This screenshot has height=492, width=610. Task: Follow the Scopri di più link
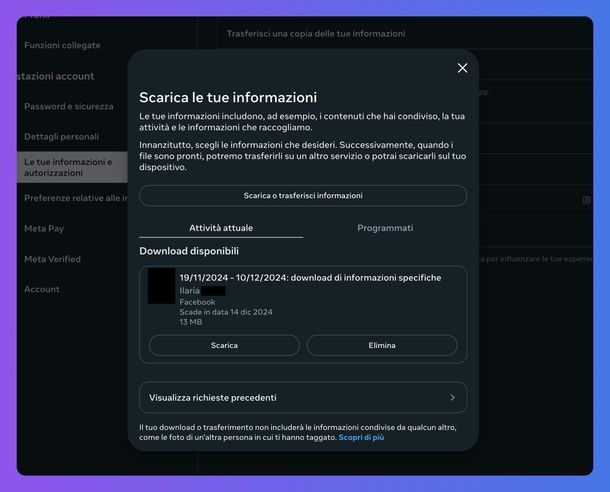(361, 438)
